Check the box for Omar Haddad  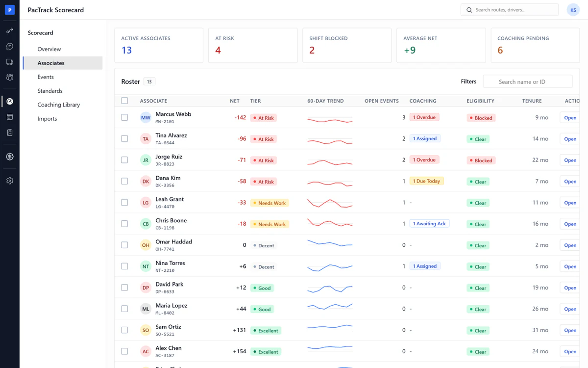point(124,245)
